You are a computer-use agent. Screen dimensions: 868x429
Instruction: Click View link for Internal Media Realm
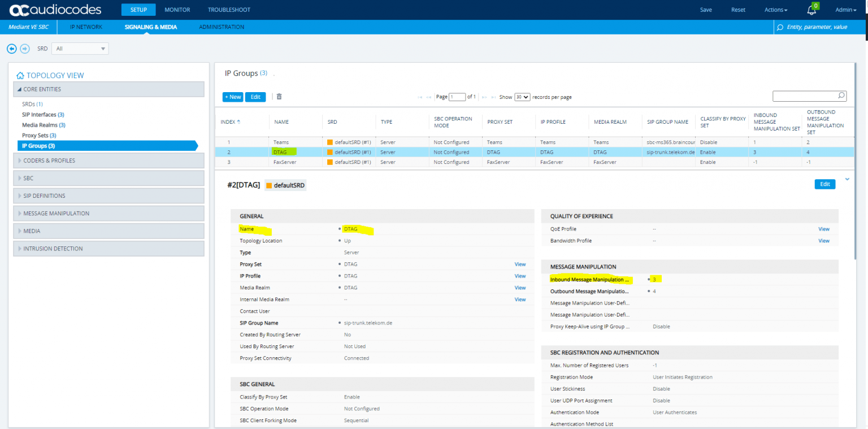tap(520, 300)
